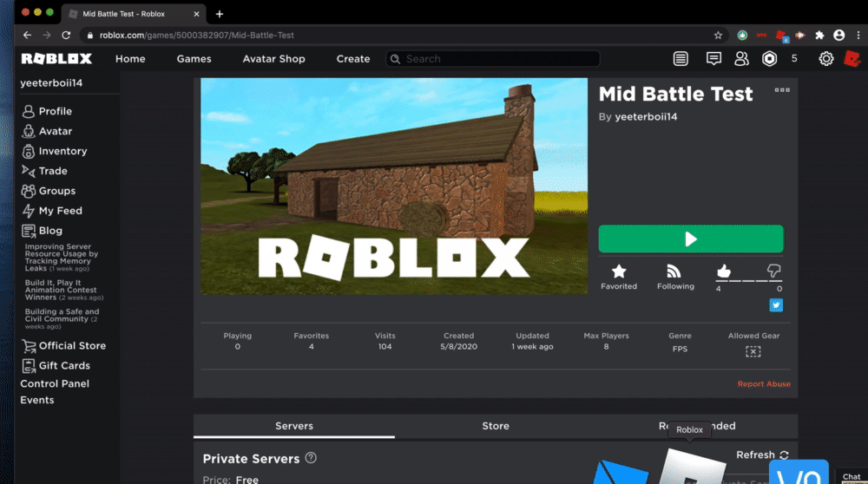Open a new browser tab with plus

point(220,14)
